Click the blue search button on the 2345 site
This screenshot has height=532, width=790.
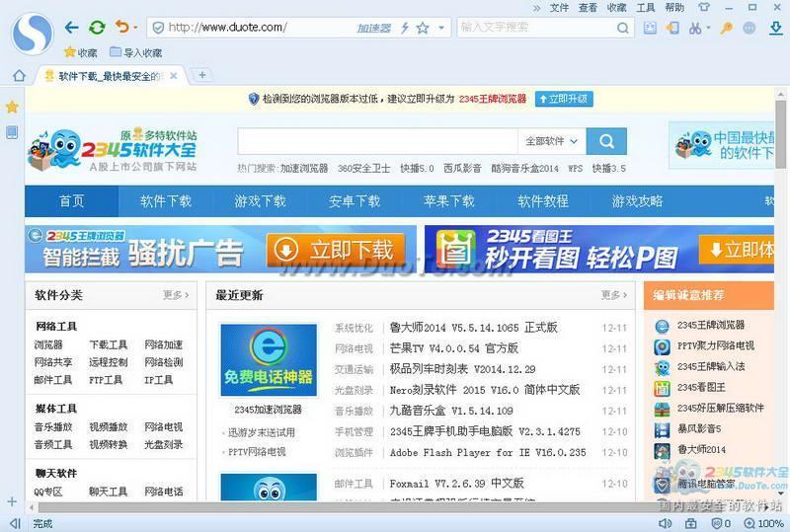click(606, 141)
